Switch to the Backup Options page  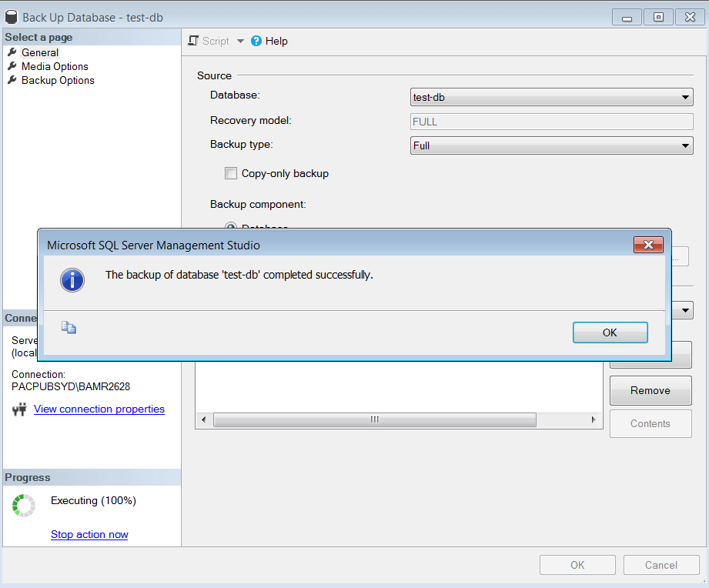(58, 80)
